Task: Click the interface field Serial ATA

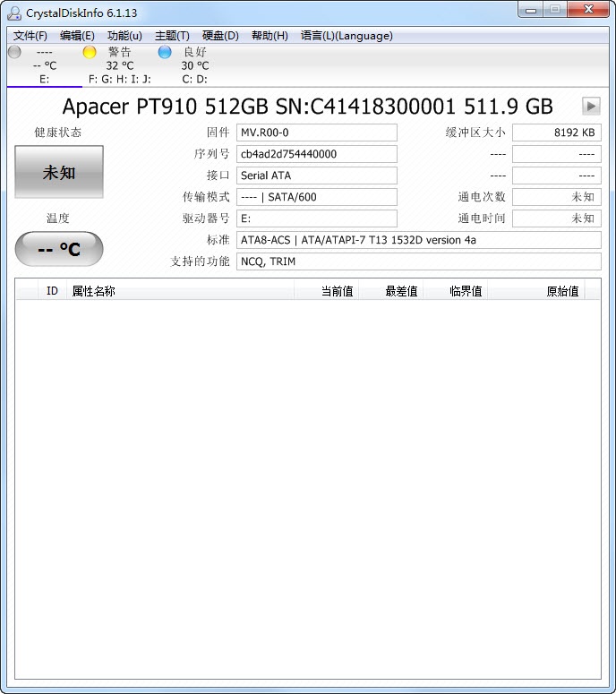Action: point(316,176)
